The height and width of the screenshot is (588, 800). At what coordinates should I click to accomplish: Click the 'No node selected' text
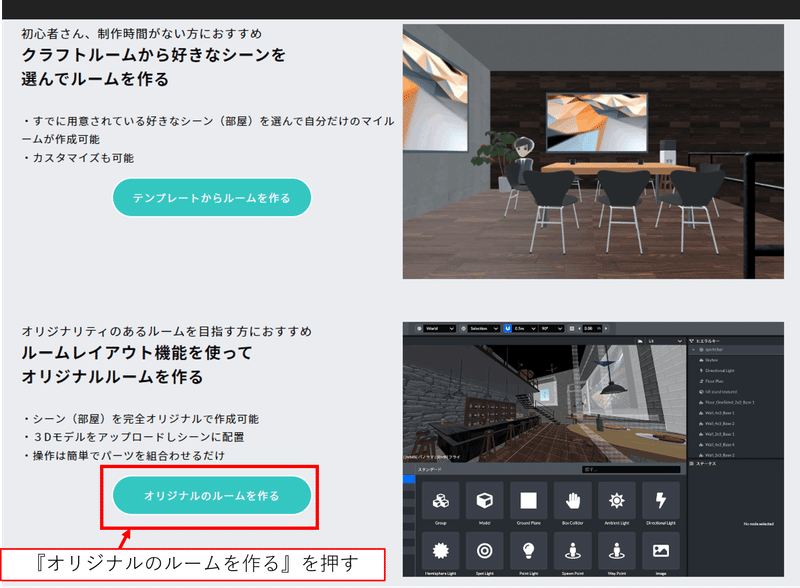[x=758, y=524]
